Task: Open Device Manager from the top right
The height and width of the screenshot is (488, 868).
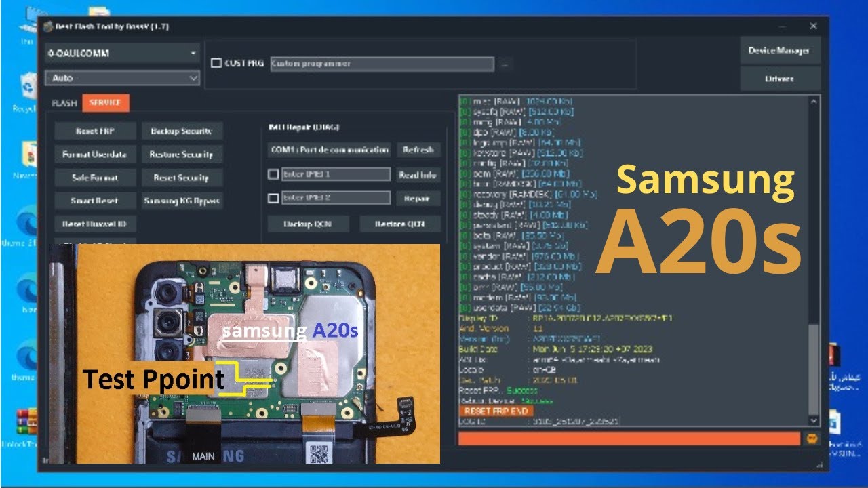Action: 780,51
